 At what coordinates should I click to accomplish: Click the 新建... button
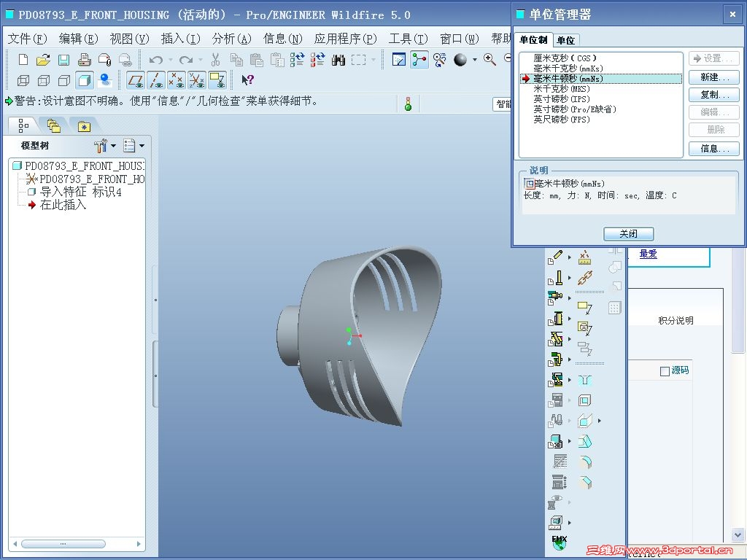tap(714, 77)
